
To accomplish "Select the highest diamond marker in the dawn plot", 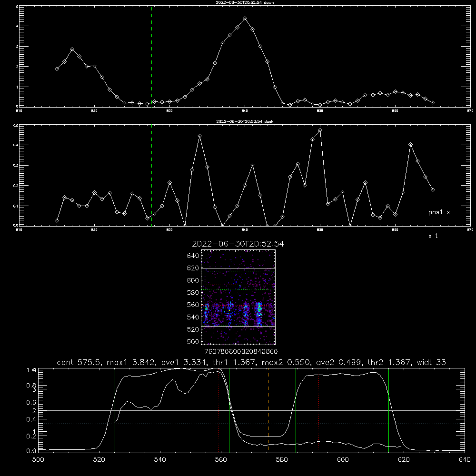I will click(x=245, y=19).
